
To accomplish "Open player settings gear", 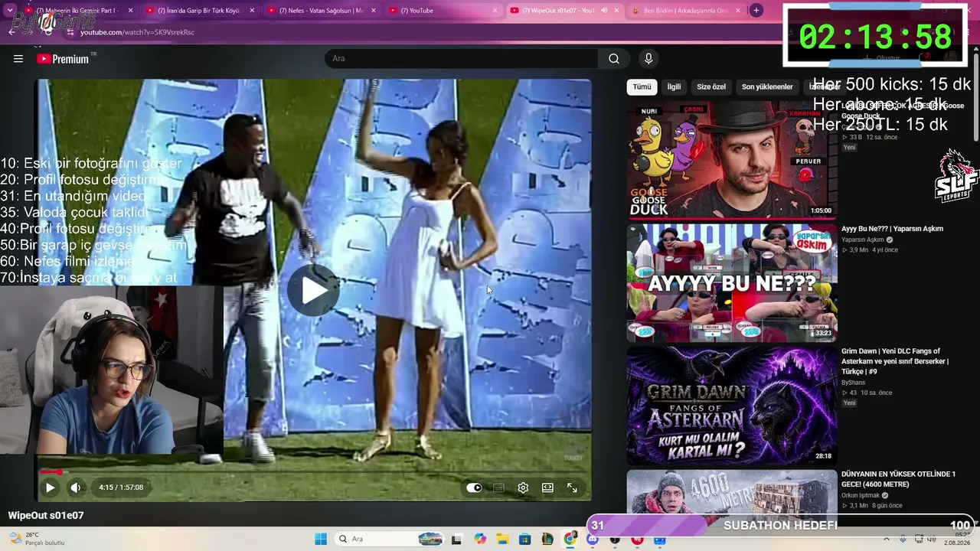I will 523,487.
